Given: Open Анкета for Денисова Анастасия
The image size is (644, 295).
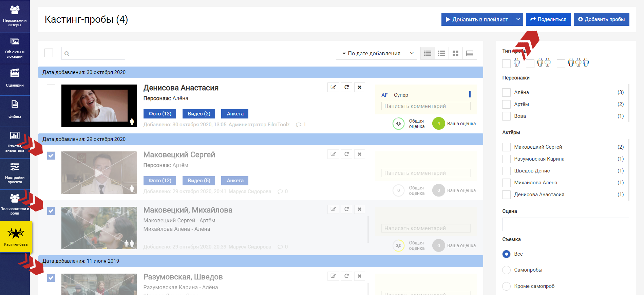Looking at the screenshot, I should [x=235, y=114].
